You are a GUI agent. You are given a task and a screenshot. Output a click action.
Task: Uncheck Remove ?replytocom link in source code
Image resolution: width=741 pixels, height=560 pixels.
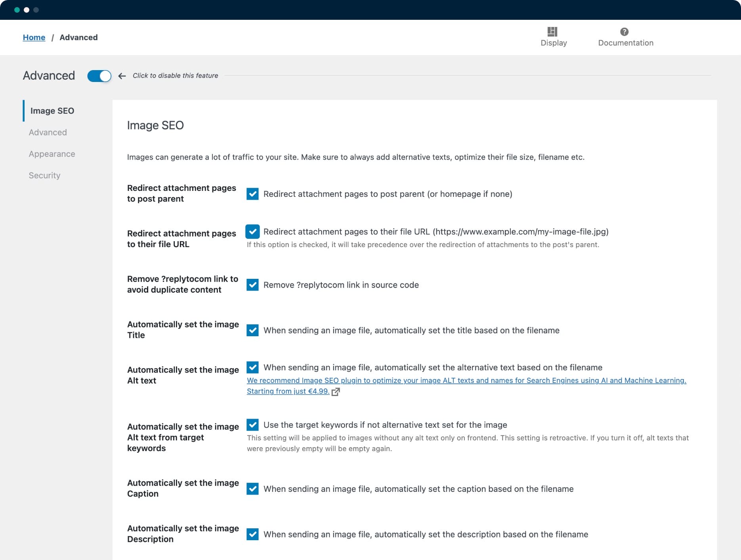[252, 285]
